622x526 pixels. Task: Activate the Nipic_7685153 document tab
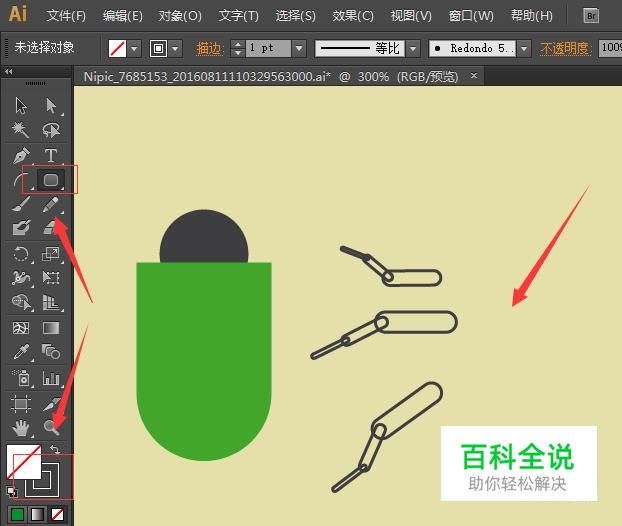coord(271,76)
